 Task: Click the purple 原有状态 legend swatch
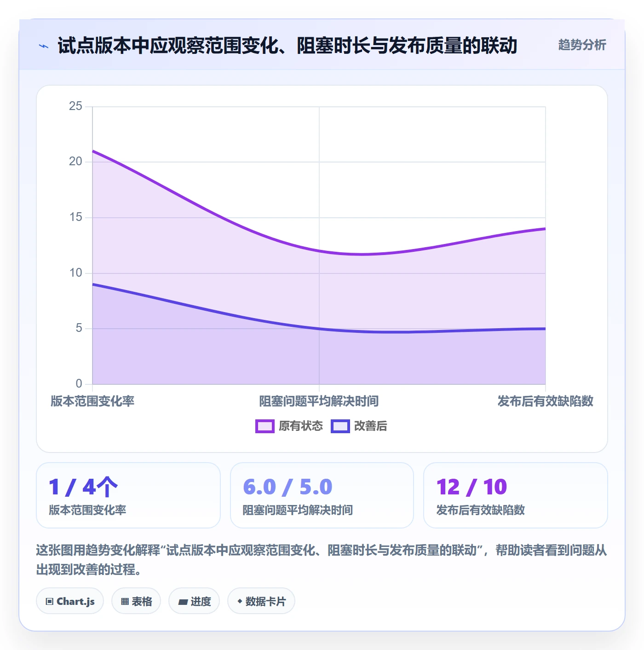(265, 426)
